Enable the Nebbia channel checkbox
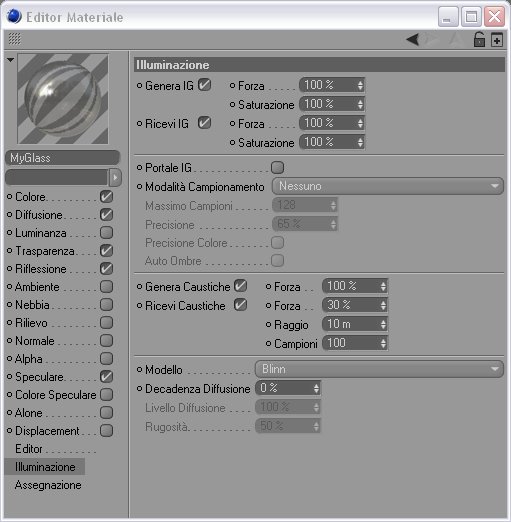 (106, 305)
